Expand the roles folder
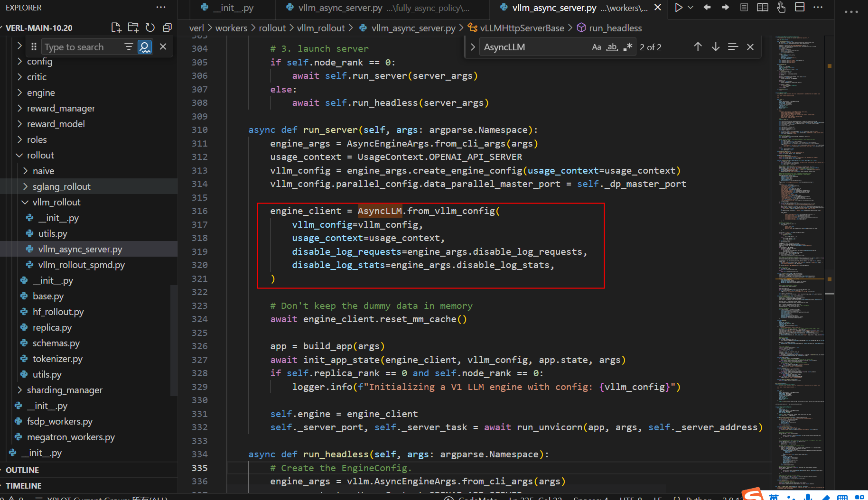The image size is (868, 500). tap(19, 139)
